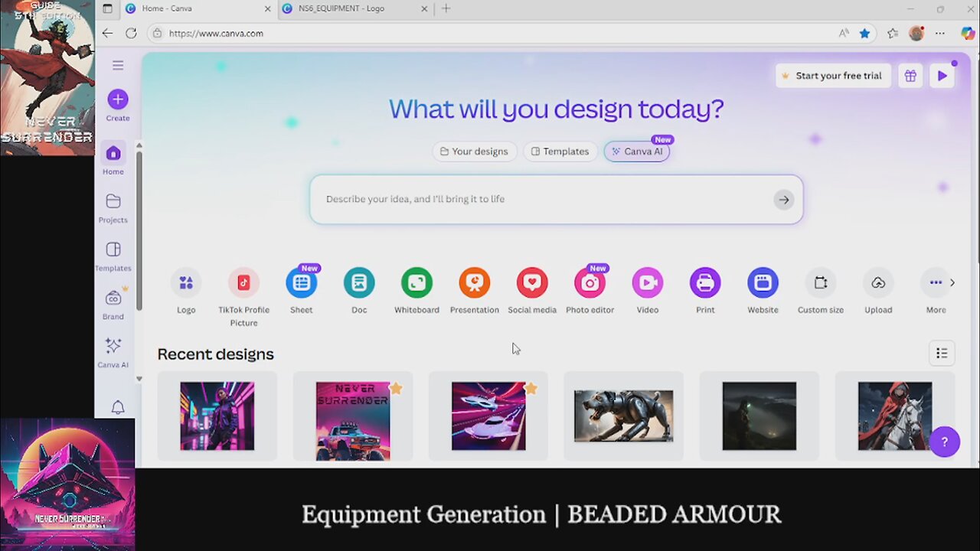Click the purple help question button
Viewport: 980px width, 551px height.
click(945, 442)
